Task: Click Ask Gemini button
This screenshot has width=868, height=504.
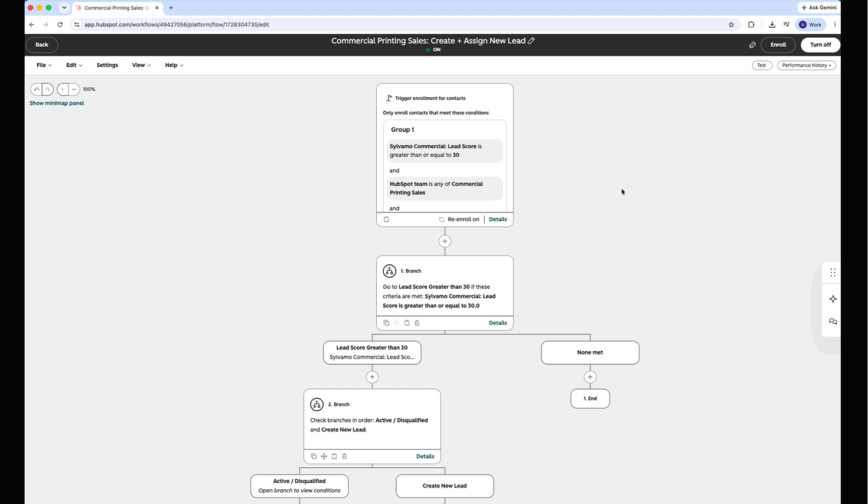Action: (819, 8)
